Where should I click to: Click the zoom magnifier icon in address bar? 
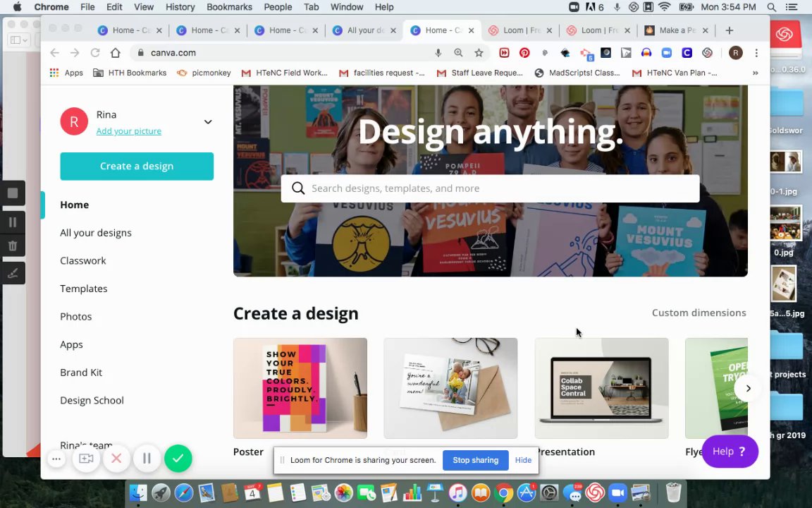(x=458, y=53)
